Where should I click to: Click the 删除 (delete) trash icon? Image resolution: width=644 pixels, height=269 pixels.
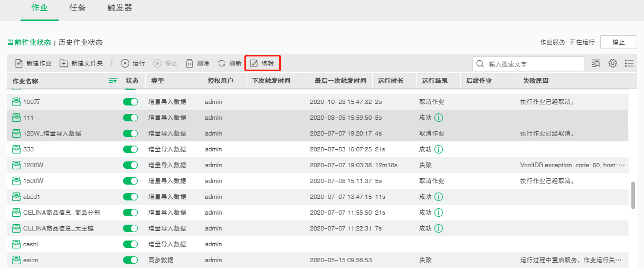tap(190, 63)
